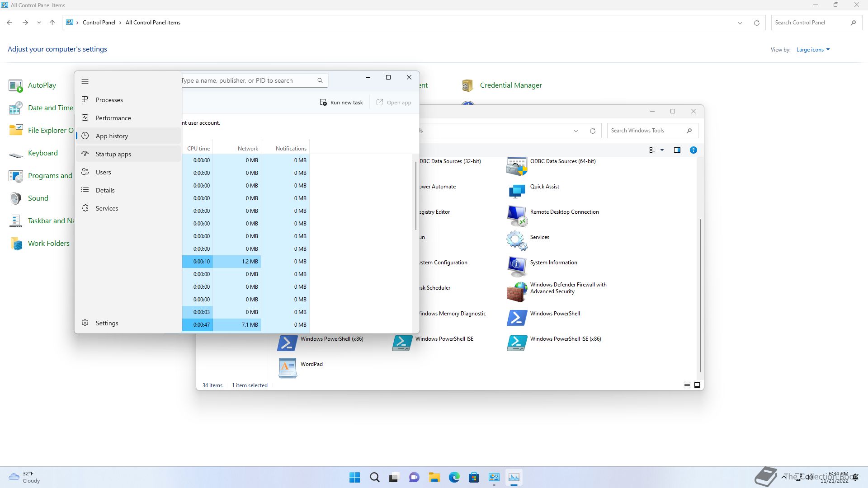Select Remote Desktop Connection
Screen dimensions: 868x488
coord(552,217)
